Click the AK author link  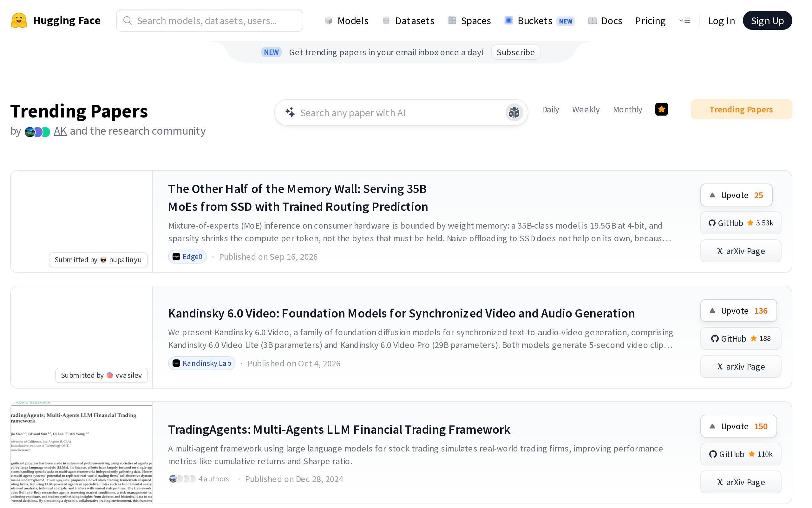(60, 131)
